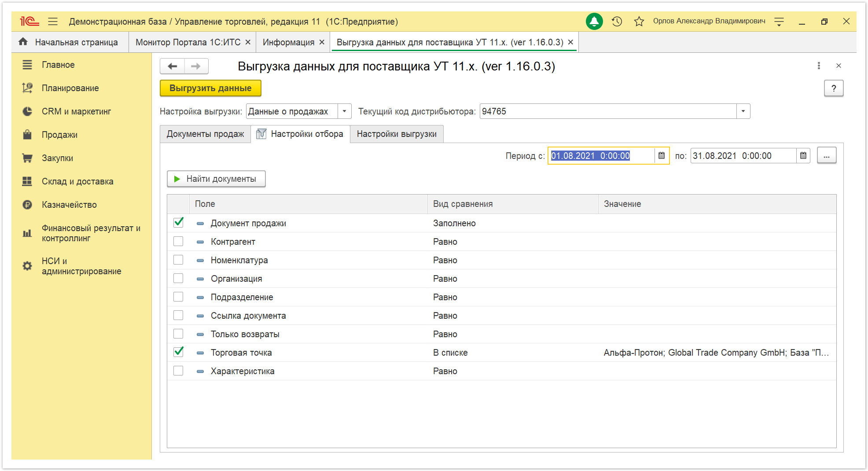Select the Настройки отбора tab
Viewport: 868px width, 471px height.
pos(300,134)
